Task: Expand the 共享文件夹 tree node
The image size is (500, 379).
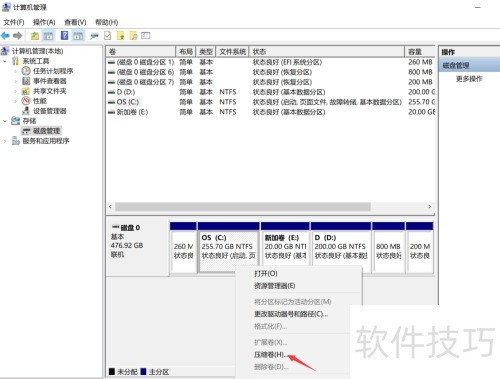Action: [x=16, y=91]
